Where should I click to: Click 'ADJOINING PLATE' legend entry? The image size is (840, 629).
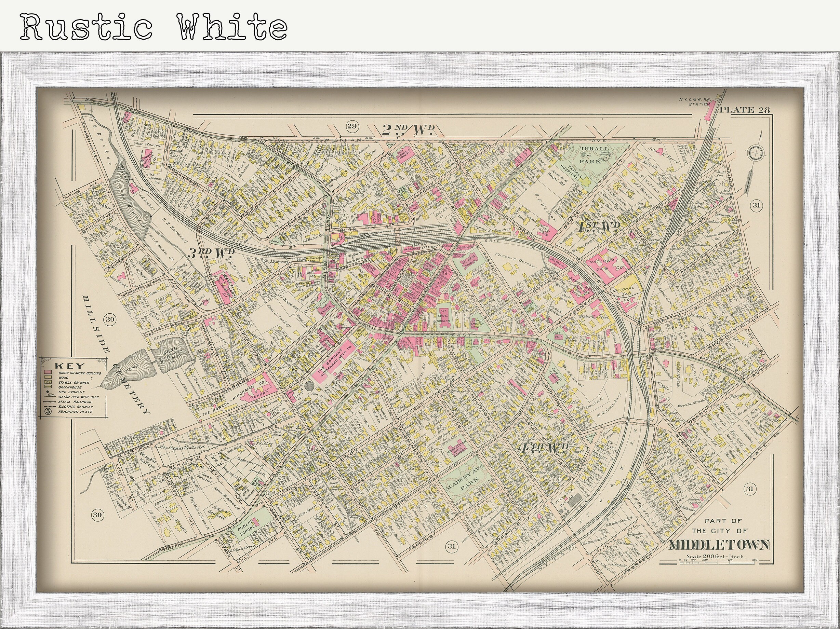point(75,412)
